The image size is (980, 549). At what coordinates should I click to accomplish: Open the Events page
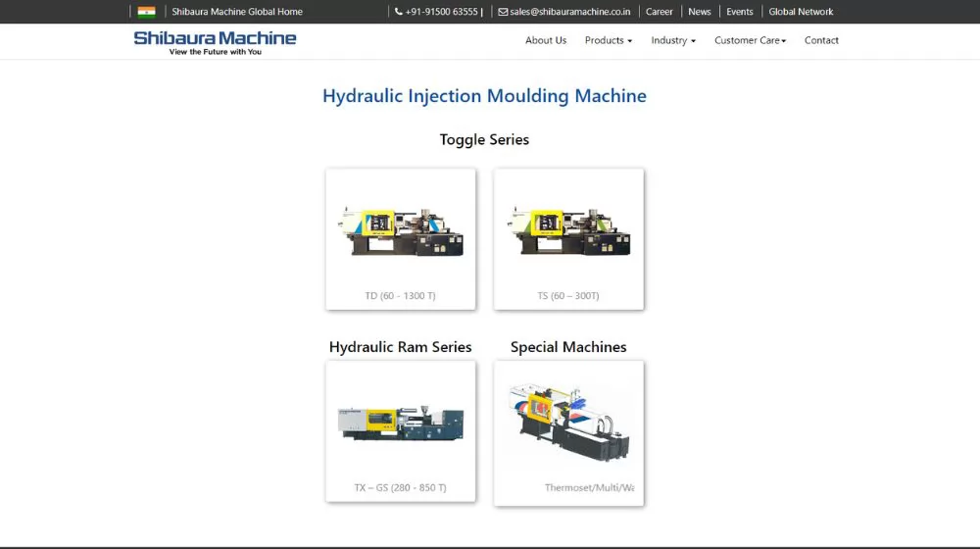tap(739, 11)
